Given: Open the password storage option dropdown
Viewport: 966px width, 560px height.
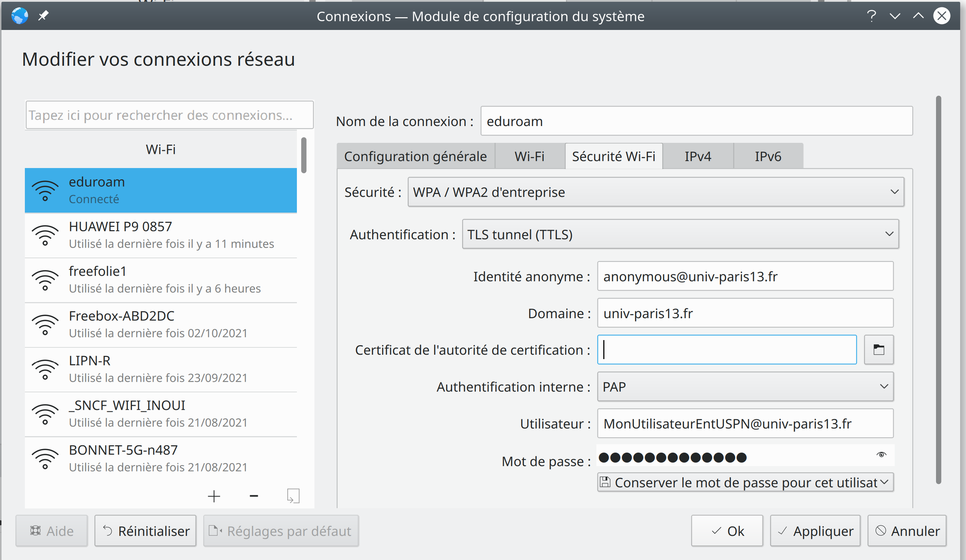Looking at the screenshot, I should [745, 482].
